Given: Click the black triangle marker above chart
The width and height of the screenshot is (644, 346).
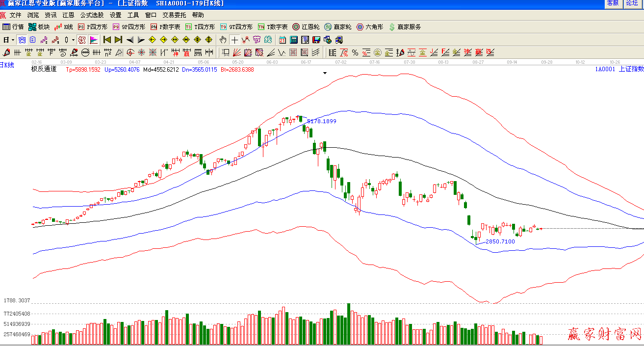Looking at the screenshot, I should point(325,73).
